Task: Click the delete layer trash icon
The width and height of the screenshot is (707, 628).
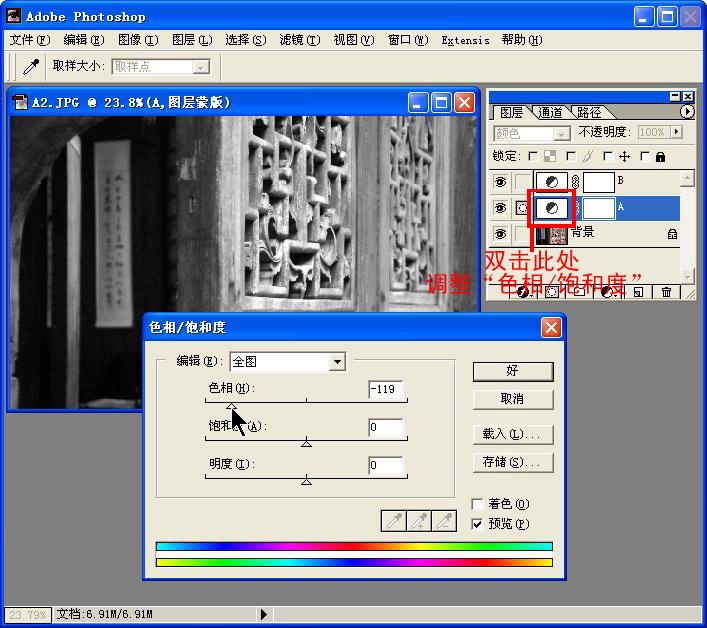Action: [667, 292]
